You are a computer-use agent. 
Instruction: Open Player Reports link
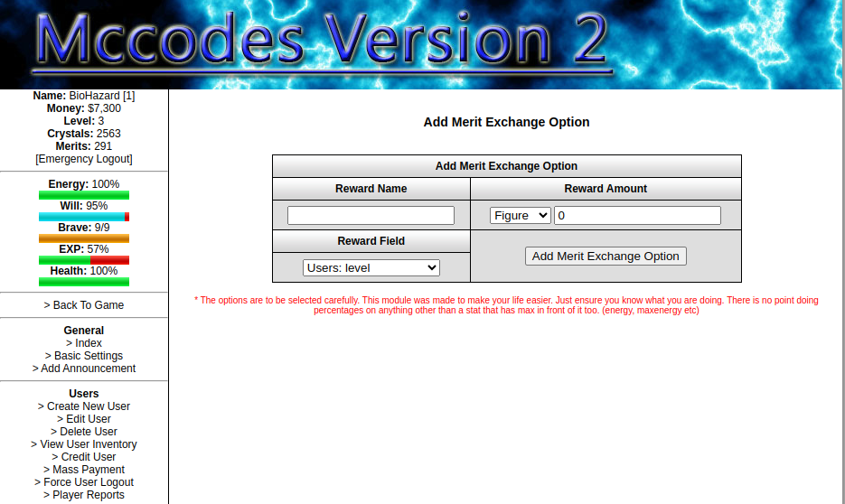[x=84, y=495]
